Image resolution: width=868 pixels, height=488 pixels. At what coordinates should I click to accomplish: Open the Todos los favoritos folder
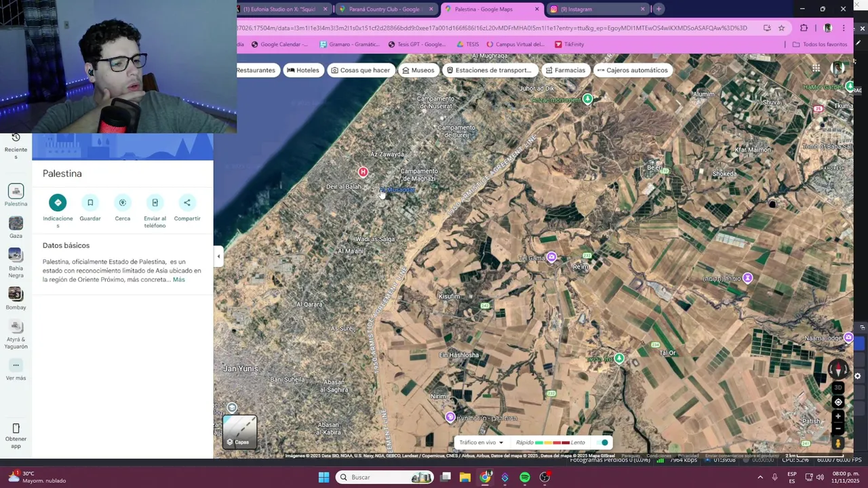[x=820, y=44]
